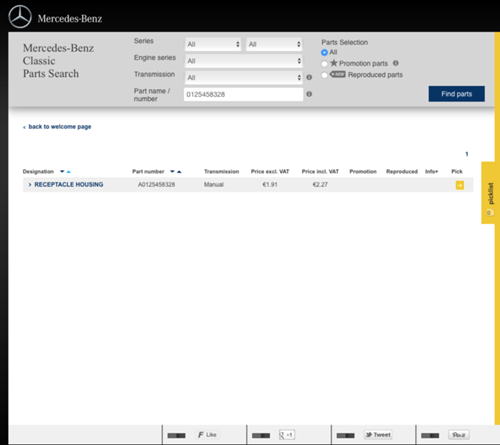Sort Part number column ascending arrow
This screenshot has height=445, width=500.
click(179, 172)
